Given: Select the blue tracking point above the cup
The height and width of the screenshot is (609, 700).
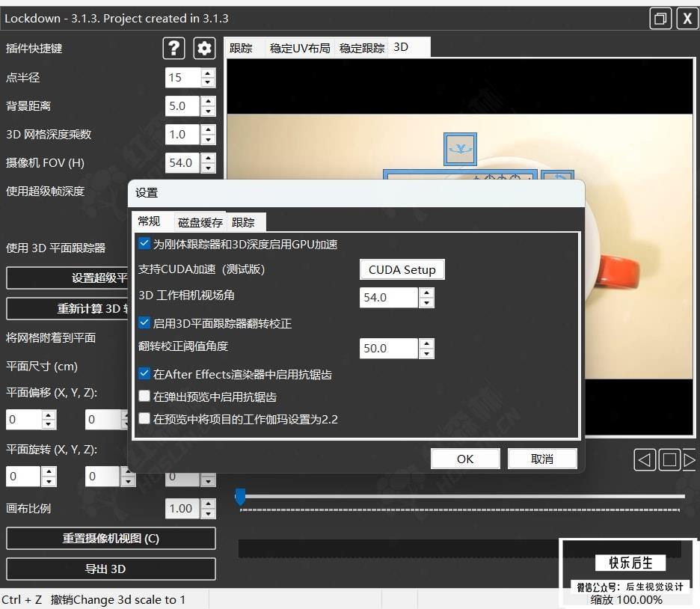Looking at the screenshot, I should (x=460, y=149).
